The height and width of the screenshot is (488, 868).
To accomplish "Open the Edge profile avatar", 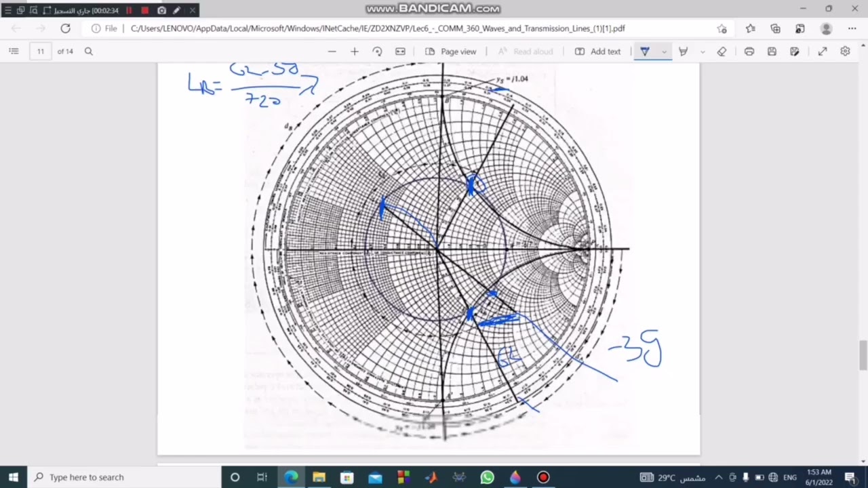I will tap(826, 28).
